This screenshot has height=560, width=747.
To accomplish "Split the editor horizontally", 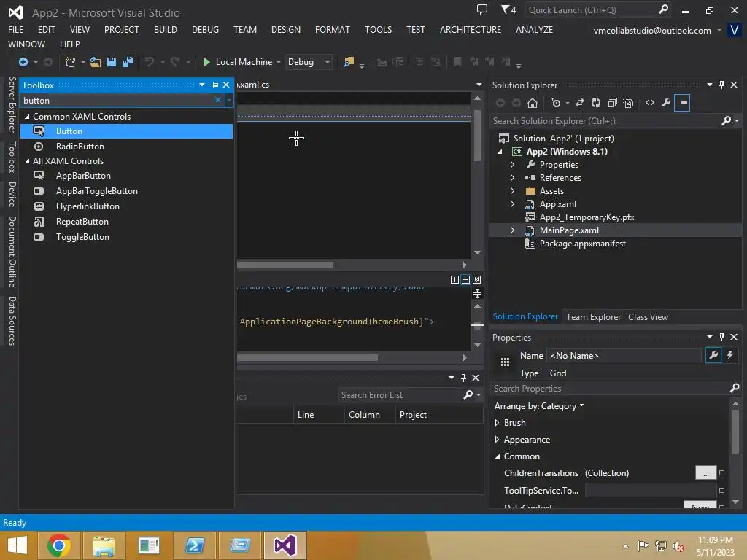I will pos(465,279).
